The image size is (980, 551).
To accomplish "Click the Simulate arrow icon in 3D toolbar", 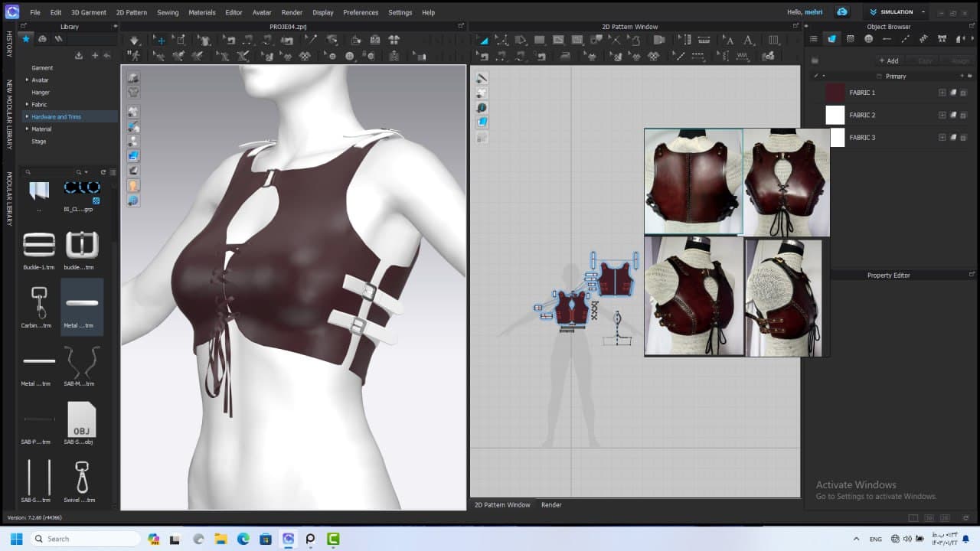I will tap(134, 41).
